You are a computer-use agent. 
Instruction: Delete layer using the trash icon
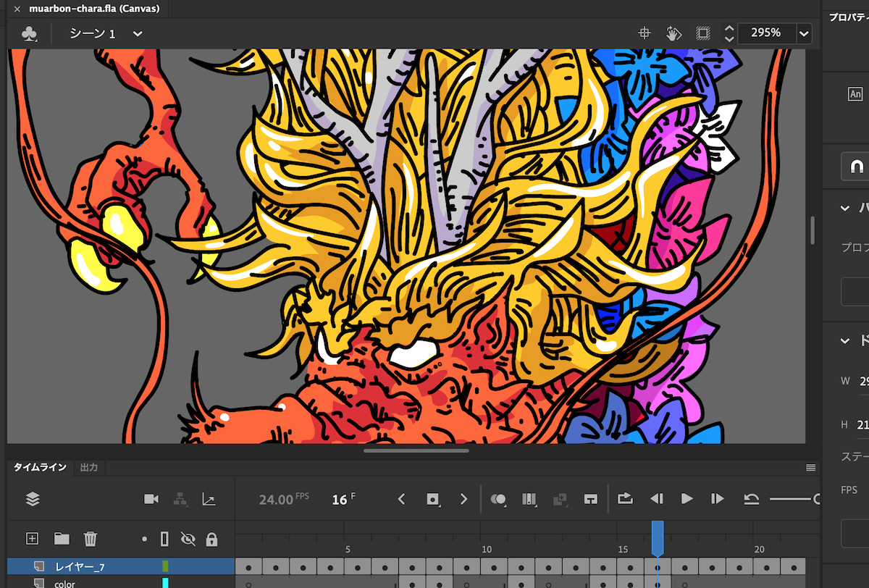[x=91, y=539]
